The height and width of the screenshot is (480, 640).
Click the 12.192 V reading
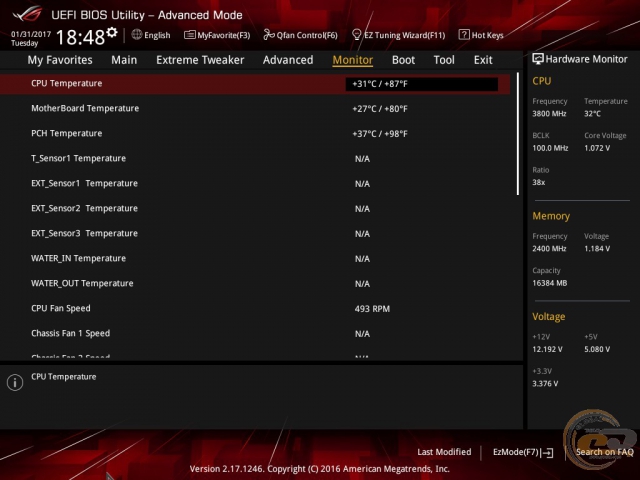[x=547, y=349]
